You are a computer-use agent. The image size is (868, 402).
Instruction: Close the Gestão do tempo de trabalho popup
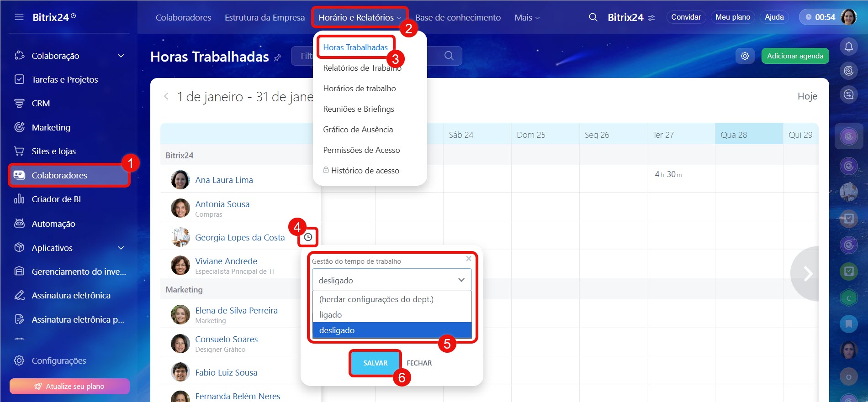click(x=468, y=259)
